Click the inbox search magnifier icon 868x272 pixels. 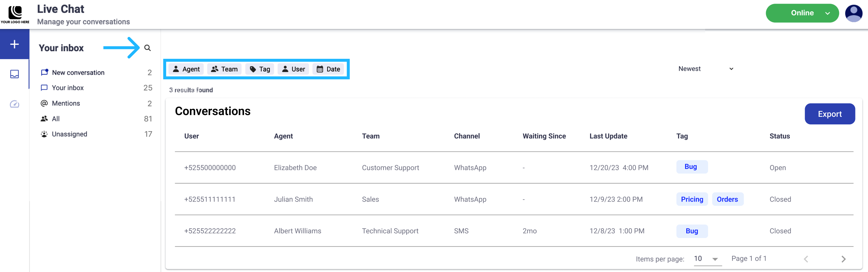click(x=147, y=48)
